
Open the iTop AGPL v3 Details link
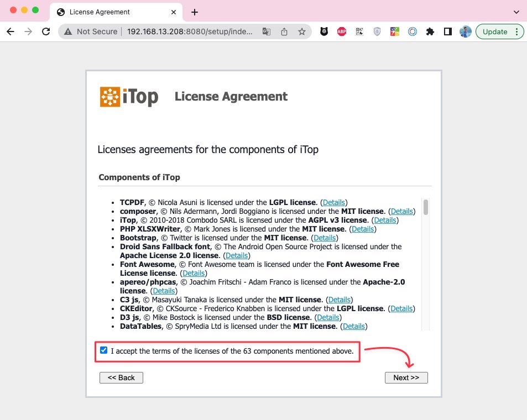(385, 220)
